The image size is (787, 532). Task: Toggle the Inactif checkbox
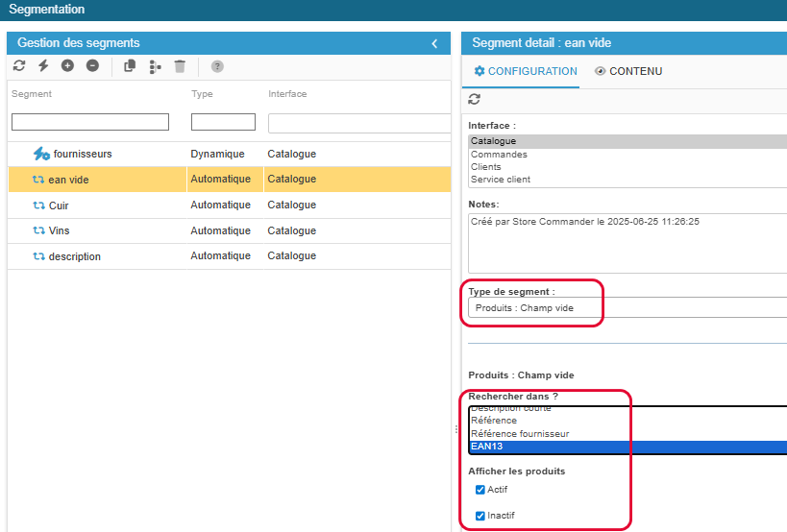480,516
